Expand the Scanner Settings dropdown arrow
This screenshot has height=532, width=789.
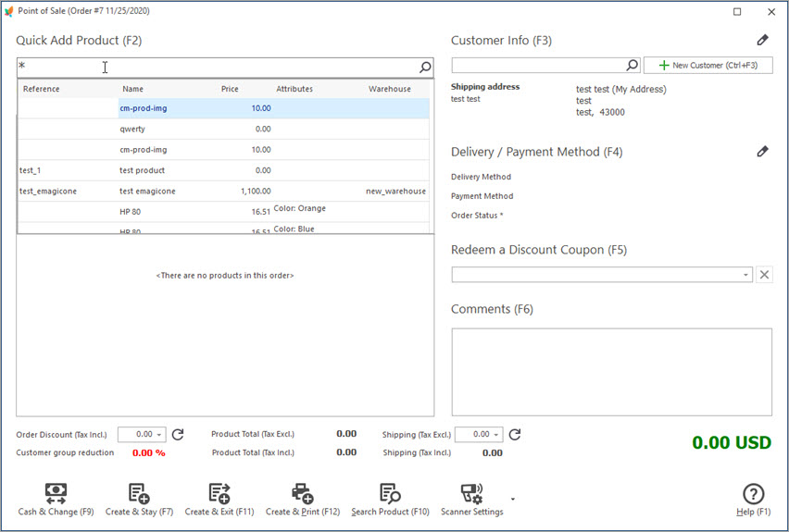click(513, 499)
